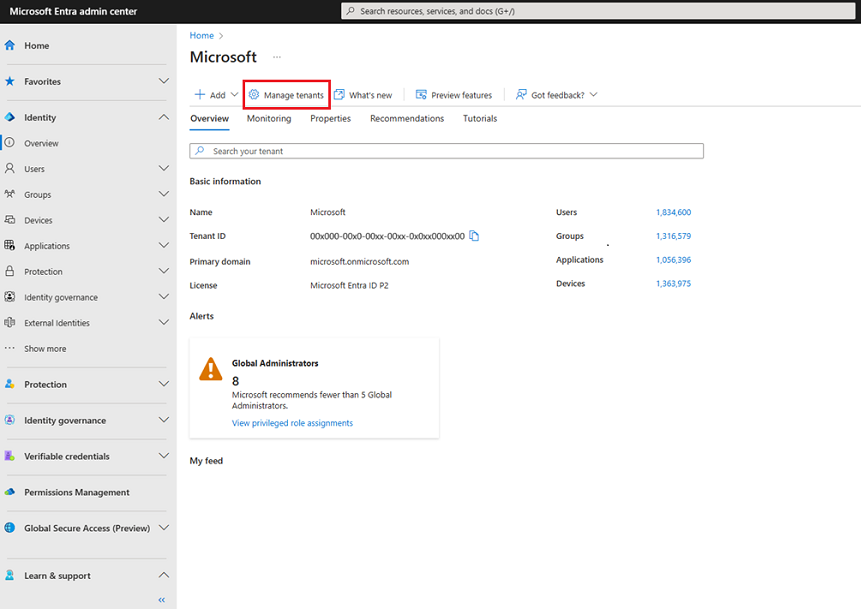The image size is (861, 609).
Task: Click the Microsoft Entra ID P2 license text
Action: click(349, 286)
